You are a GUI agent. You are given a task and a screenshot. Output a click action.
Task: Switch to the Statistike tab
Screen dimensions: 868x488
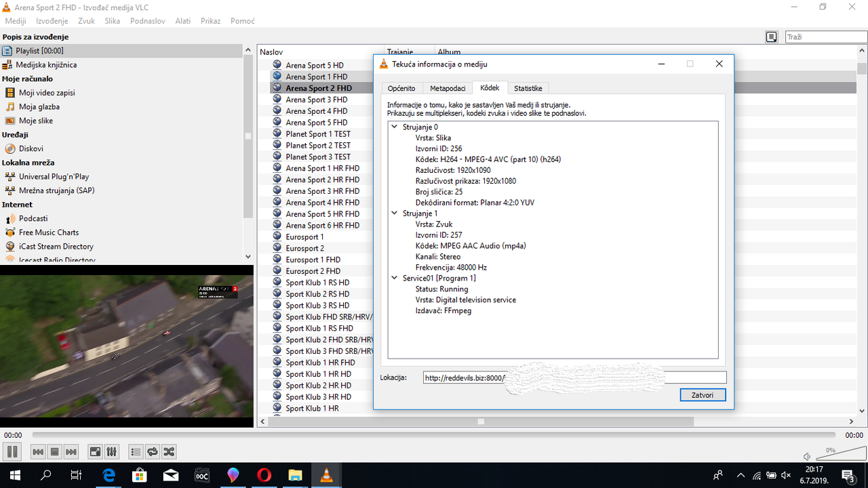pos(528,88)
